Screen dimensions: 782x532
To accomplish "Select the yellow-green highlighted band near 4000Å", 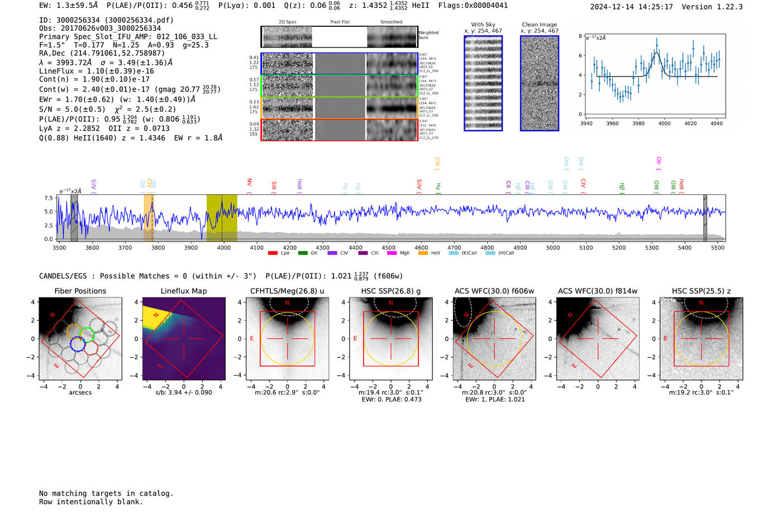I will point(222,218).
